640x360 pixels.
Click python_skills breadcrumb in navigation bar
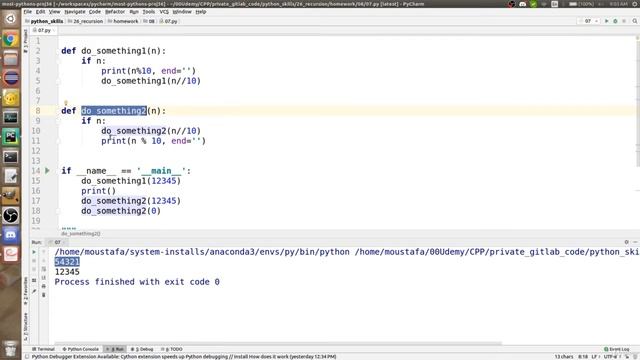coord(44,21)
